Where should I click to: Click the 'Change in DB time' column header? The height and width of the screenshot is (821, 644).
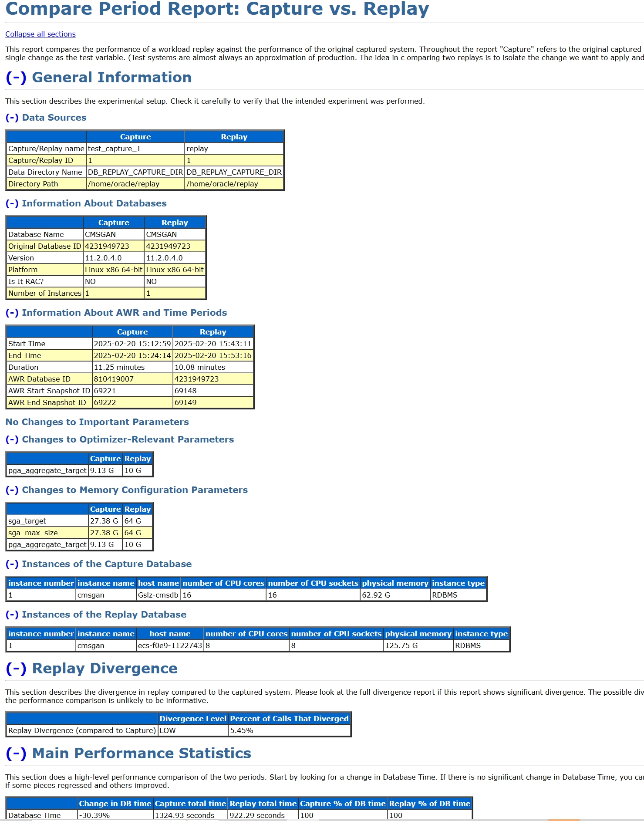(115, 804)
